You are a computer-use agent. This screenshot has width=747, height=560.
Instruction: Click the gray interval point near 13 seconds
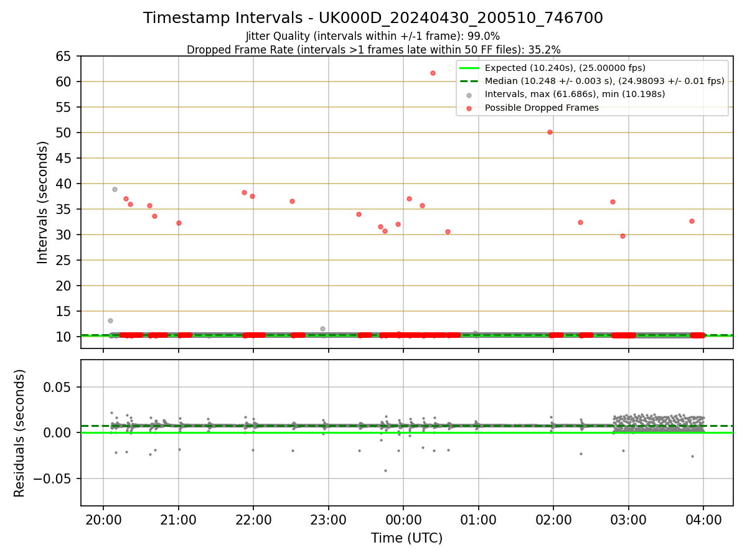[110, 320]
